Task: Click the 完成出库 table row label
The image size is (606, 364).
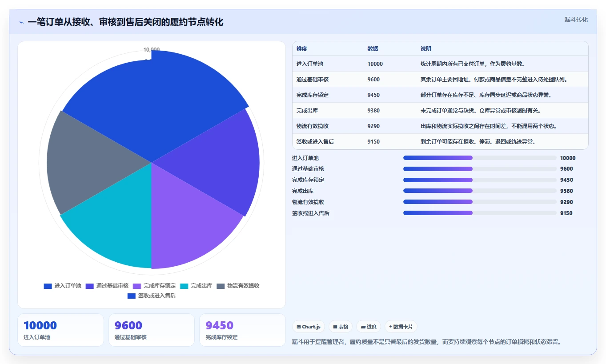Action: [307, 111]
